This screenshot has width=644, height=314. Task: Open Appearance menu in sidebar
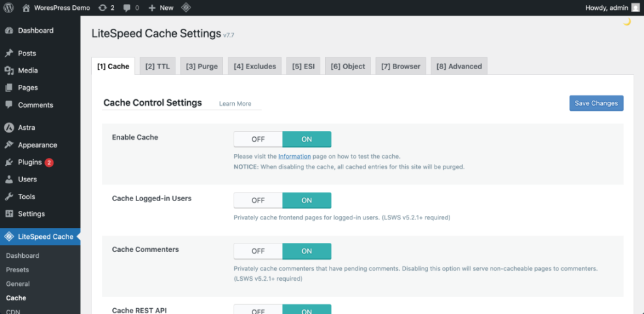tap(37, 145)
